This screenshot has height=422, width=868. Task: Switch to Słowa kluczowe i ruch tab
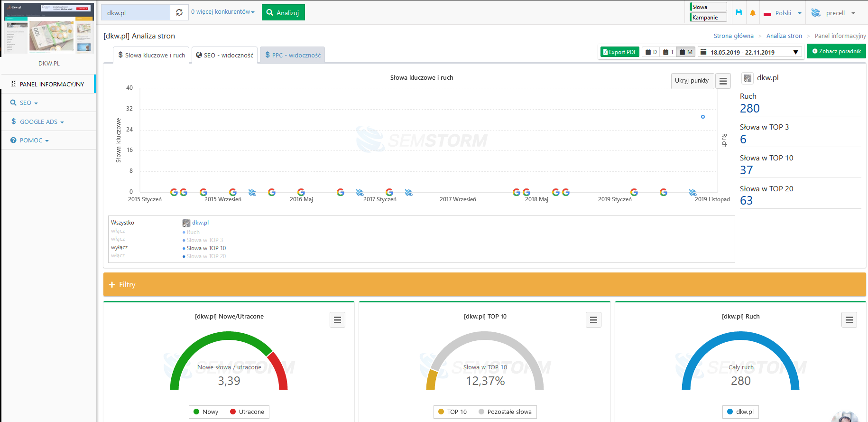click(151, 55)
